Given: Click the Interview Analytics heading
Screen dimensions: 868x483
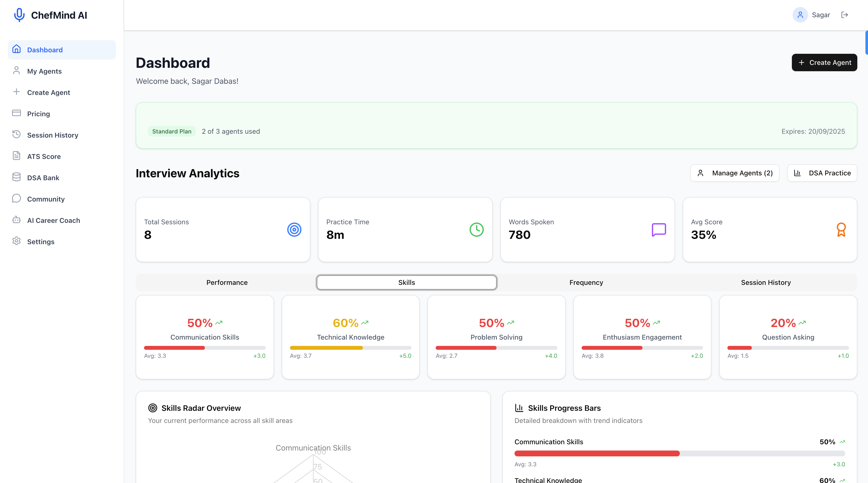Looking at the screenshot, I should 187,173.
